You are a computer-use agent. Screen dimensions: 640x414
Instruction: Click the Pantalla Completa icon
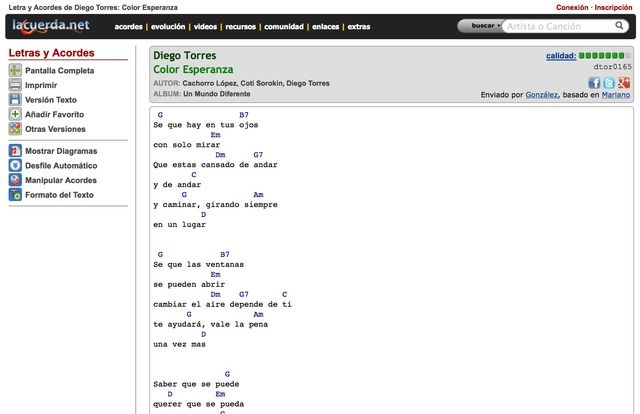pyautogui.click(x=15, y=70)
